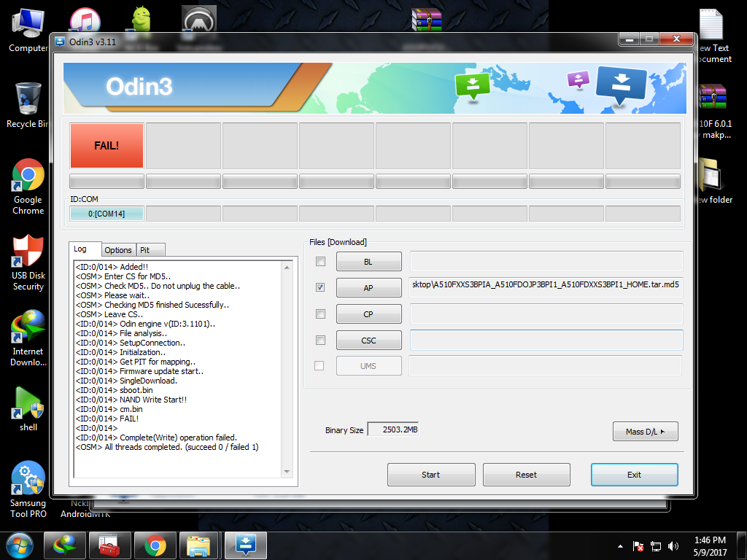Uncheck the AP file checkbox
747x560 pixels.
pyautogui.click(x=320, y=287)
